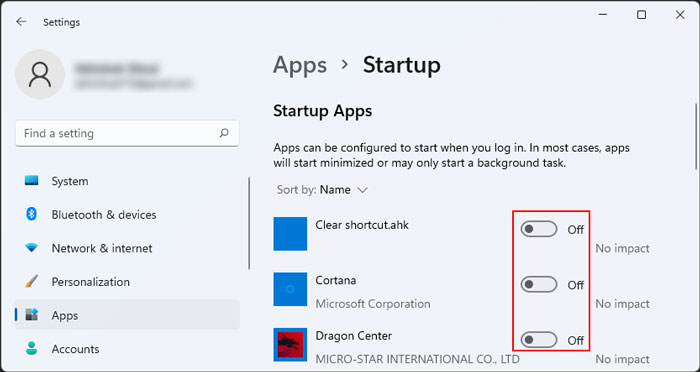Click the System monitor icon
The width and height of the screenshot is (700, 372).
pyautogui.click(x=32, y=181)
